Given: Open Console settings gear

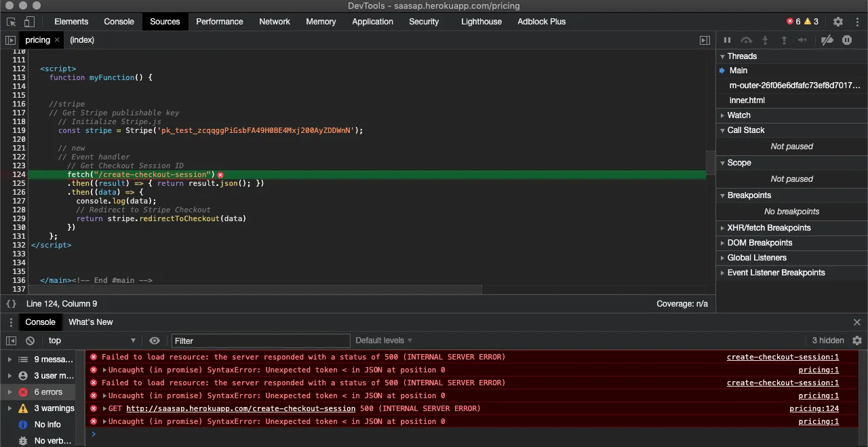Looking at the screenshot, I should 857,341.
